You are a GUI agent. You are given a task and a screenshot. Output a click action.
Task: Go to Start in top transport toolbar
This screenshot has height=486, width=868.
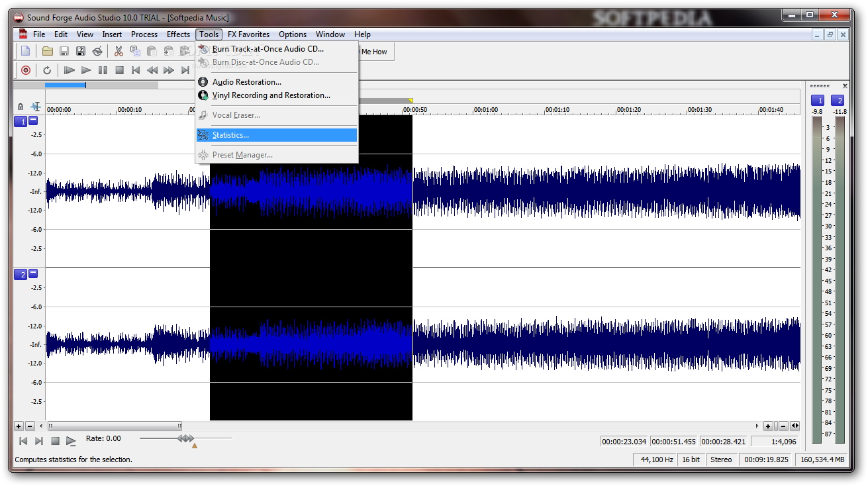coord(136,70)
